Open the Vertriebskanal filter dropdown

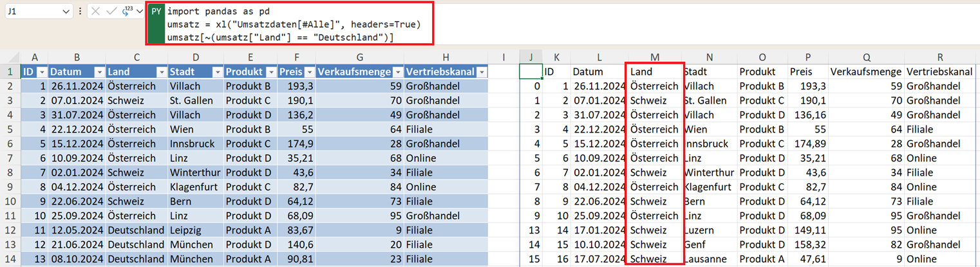tap(482, 72)
